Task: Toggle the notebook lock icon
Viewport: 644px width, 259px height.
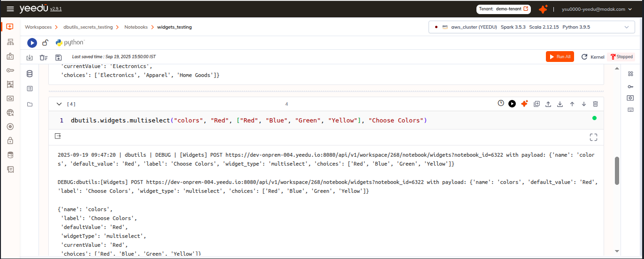Action: [x=45, y=43]
